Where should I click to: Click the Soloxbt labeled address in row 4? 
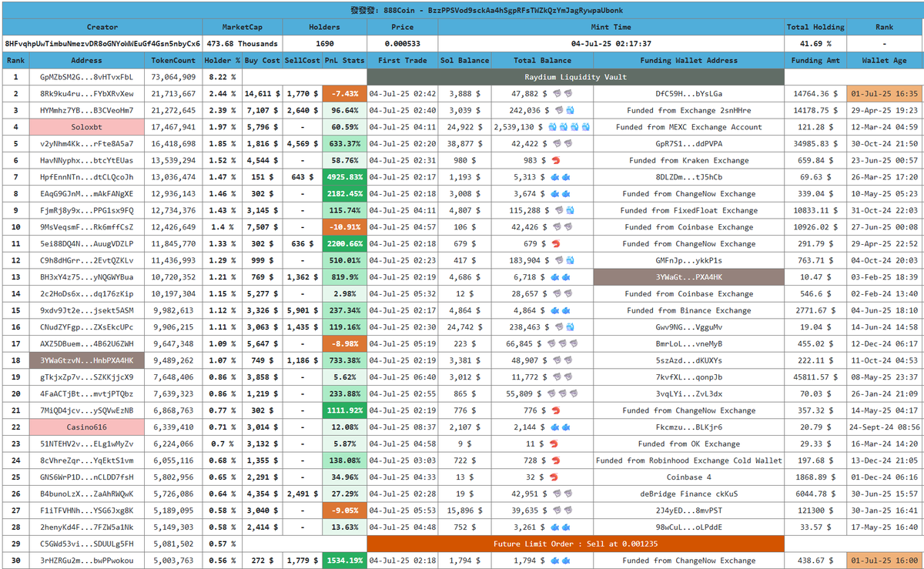click(86, 127)
